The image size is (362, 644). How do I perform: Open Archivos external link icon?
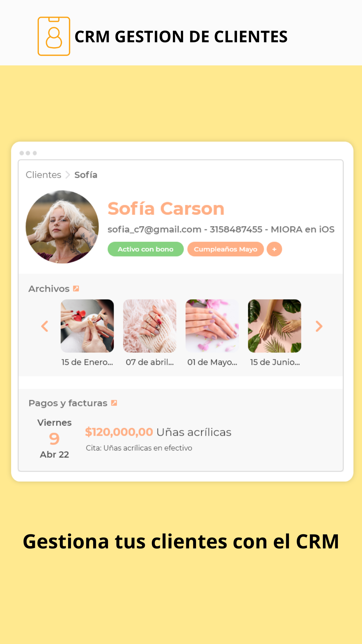[76, 288]
